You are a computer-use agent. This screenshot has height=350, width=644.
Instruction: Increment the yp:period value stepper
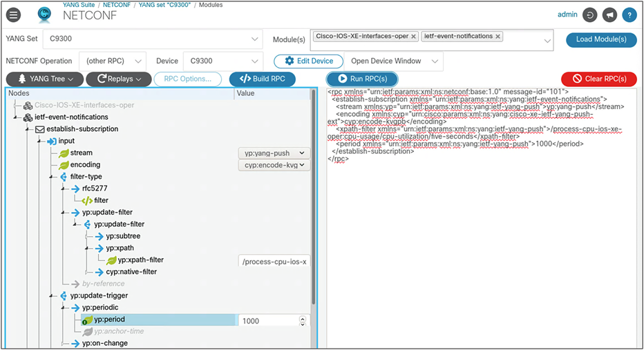[x=303, y=318]
